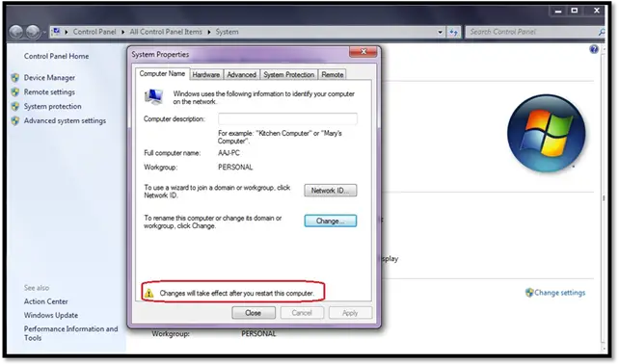The width and height of the screenshot is (619, 364).
Task: Click the Change settings link
Action: pyautogui.click(x=560, y=293)
